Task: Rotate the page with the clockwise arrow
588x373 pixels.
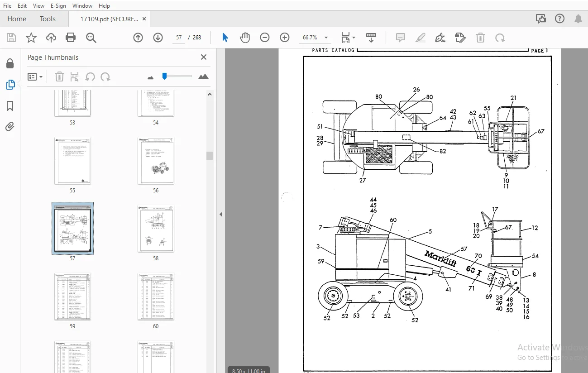Action: 500,38
